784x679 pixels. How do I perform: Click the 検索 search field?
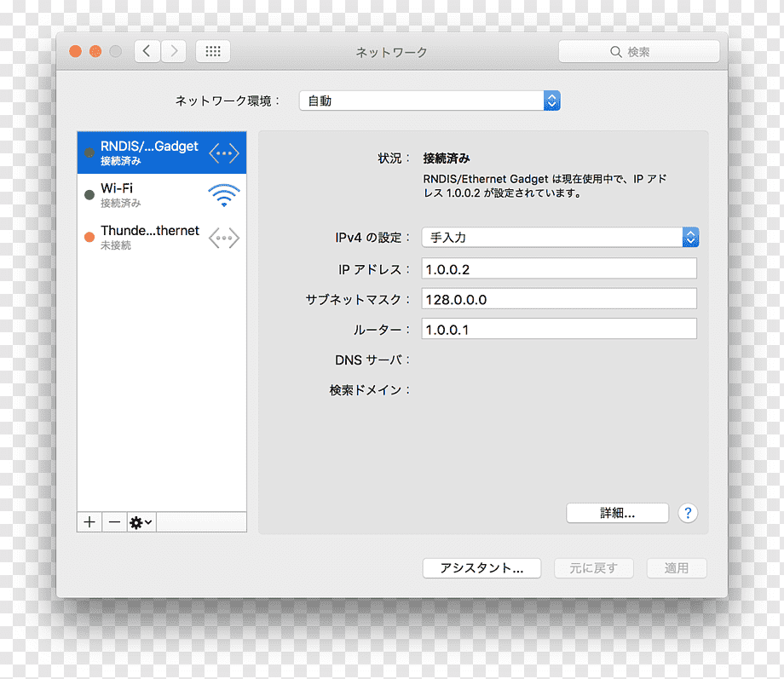[639, 51]
